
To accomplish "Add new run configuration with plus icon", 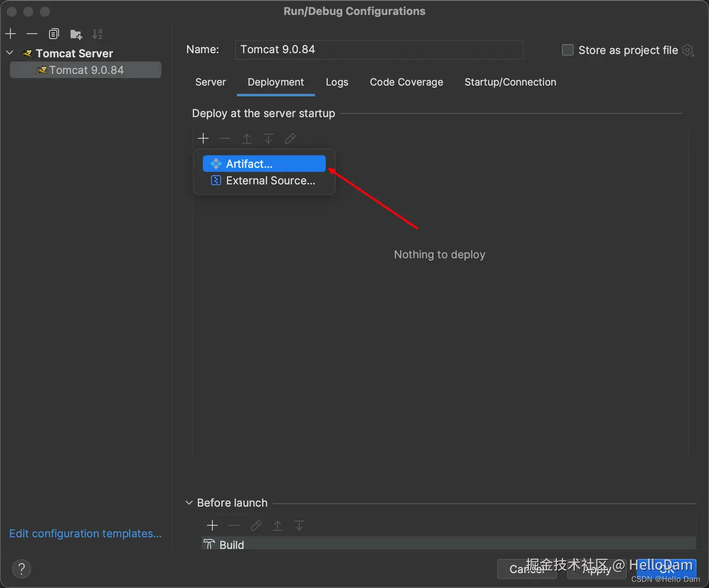I will (11, 34).
